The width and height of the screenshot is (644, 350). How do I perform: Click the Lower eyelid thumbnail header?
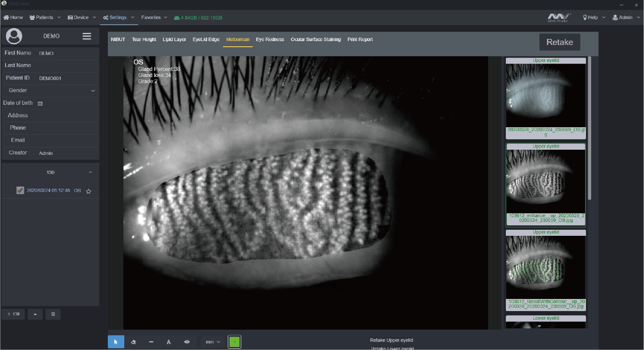(x=546, y=318)
